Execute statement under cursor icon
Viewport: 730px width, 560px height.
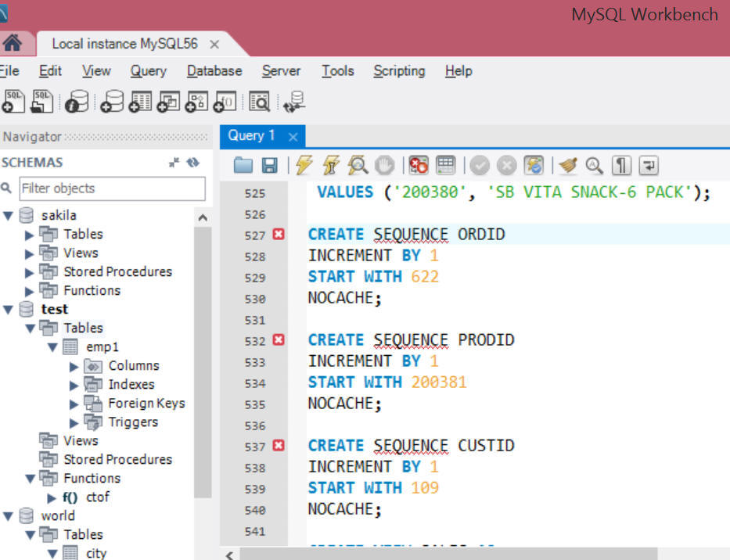coord(331,165)
